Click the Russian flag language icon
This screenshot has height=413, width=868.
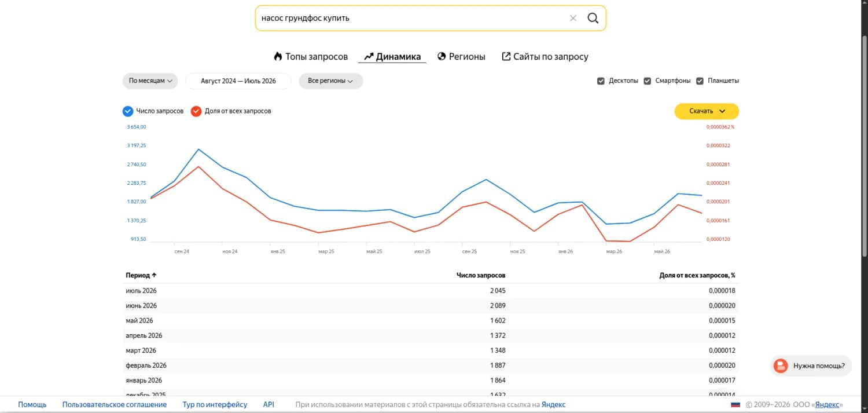pyautogui.click(x=735, y=405)
